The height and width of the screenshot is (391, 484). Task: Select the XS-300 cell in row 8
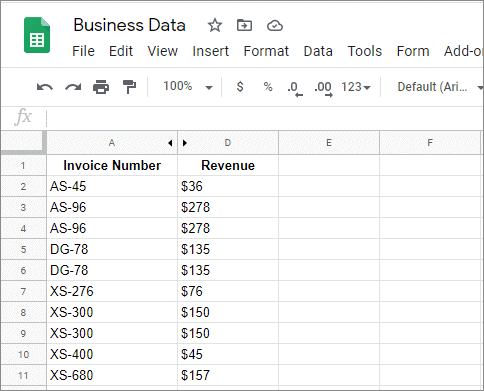pos(112,312)
